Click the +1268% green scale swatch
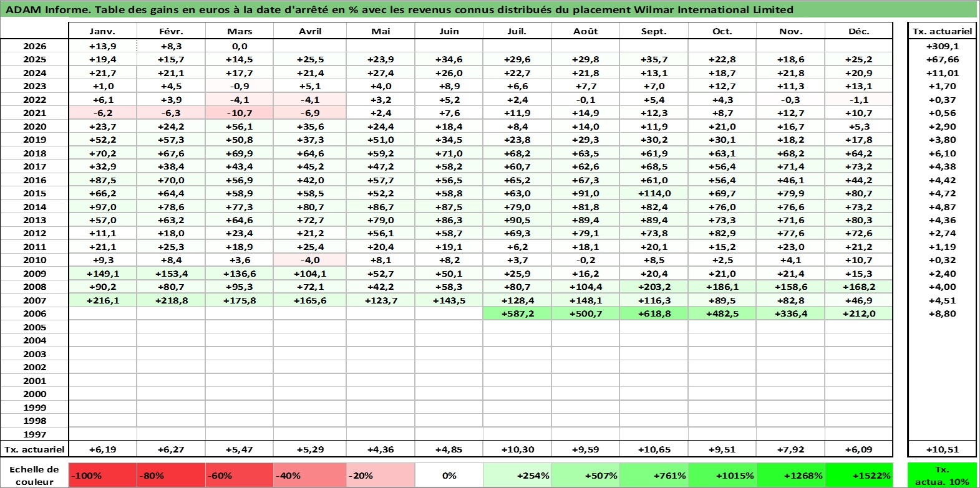The height and width of the screenshot is (488, 980). click(790, 475)
